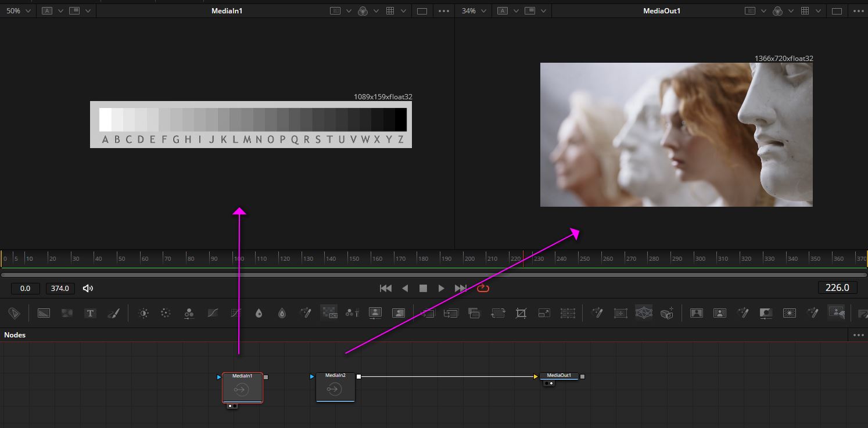The image size is (868, 428).
Task: Add a Color Curves node
Action: 213,313
